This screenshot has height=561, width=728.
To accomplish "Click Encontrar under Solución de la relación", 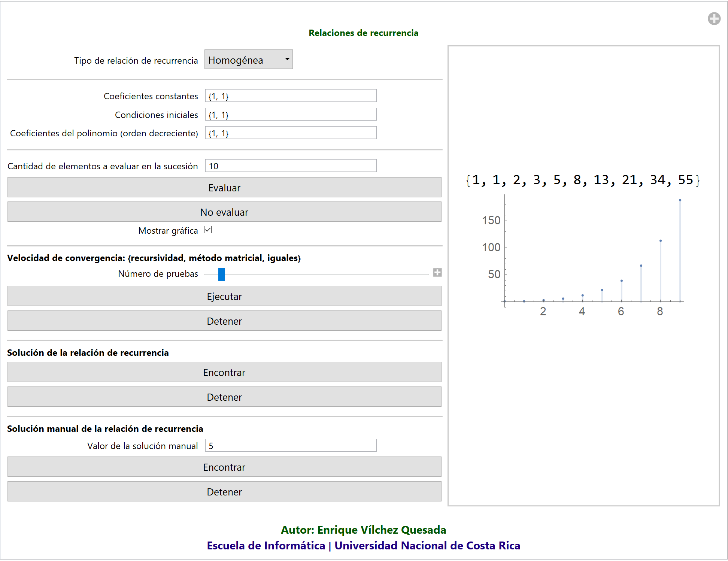I will point(224,372).
